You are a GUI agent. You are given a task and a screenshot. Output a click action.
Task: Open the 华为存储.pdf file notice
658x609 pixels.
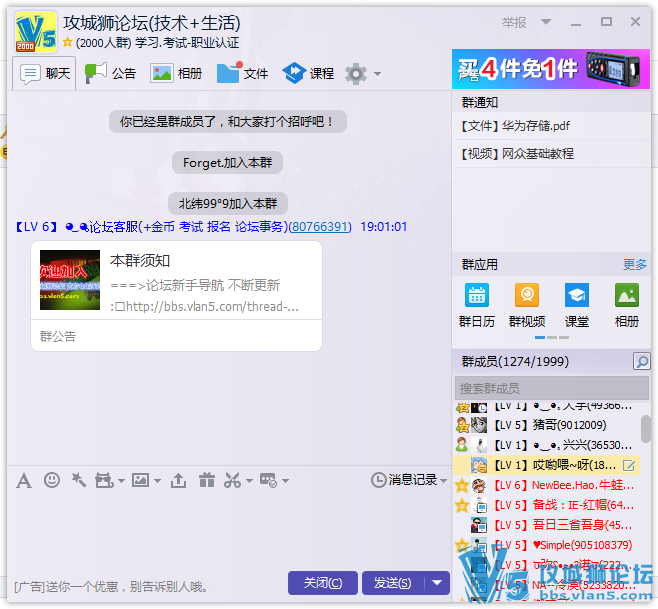tap(516, 126)
